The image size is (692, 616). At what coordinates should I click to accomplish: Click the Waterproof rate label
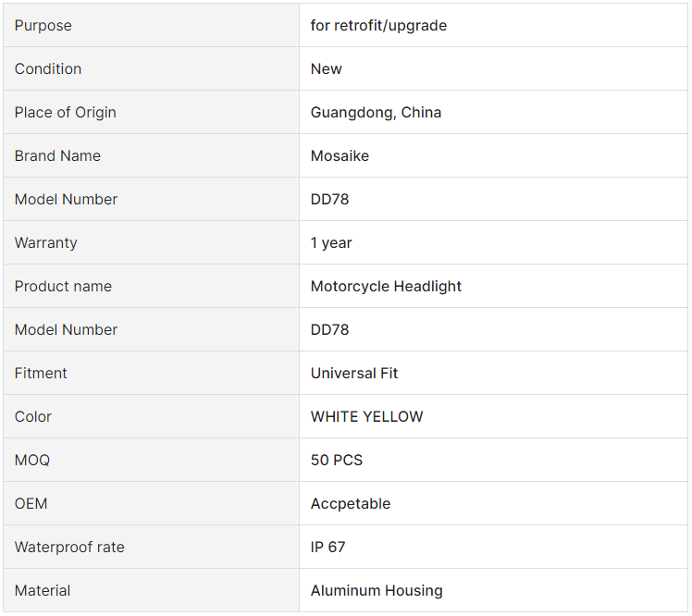(69, 548)
